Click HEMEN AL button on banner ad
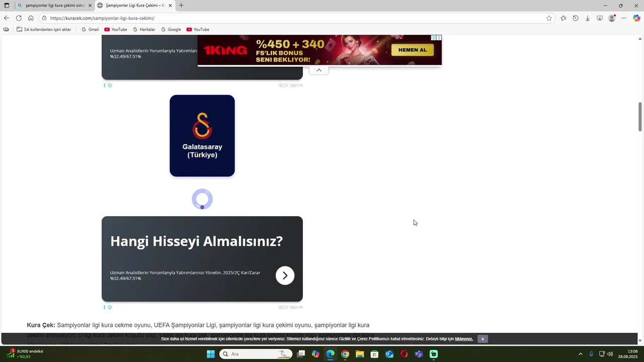 [413, 50]
